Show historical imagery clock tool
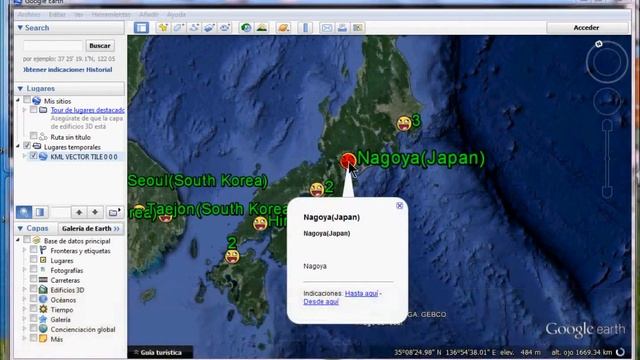This screenshot has width=640, height=360. 246,28
